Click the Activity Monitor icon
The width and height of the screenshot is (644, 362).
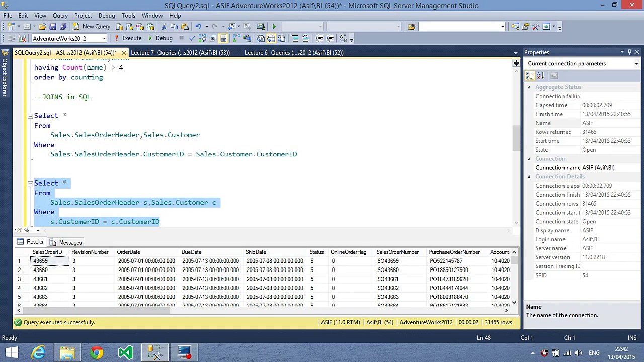261,26
